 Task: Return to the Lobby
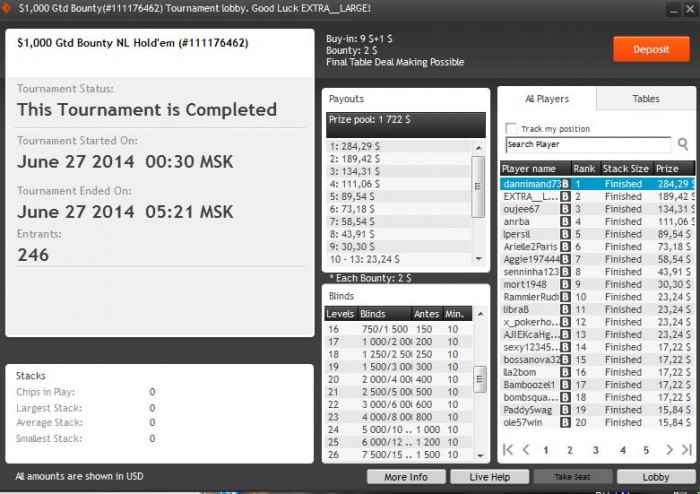pos(656,477)
